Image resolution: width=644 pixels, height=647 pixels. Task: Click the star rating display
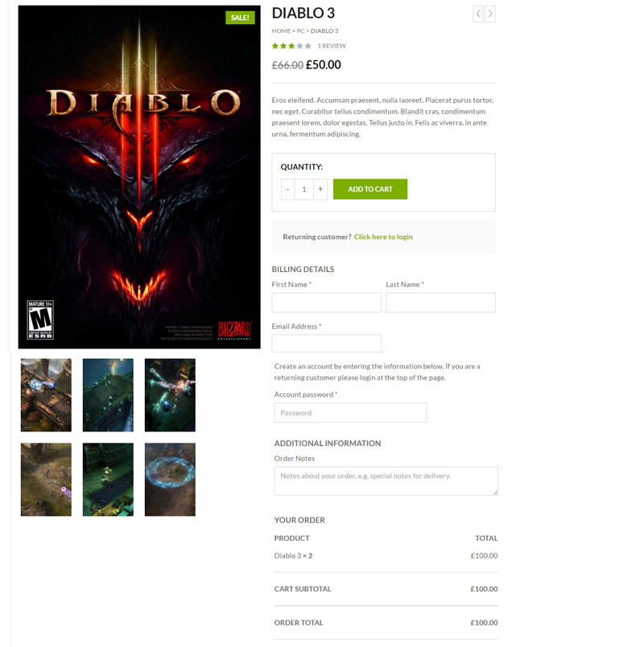291,46
